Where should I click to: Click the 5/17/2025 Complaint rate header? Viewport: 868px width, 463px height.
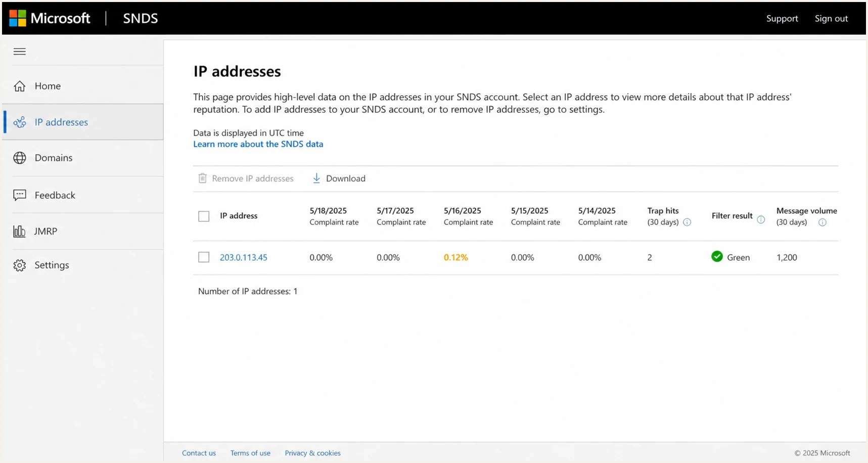click(401, 216)
